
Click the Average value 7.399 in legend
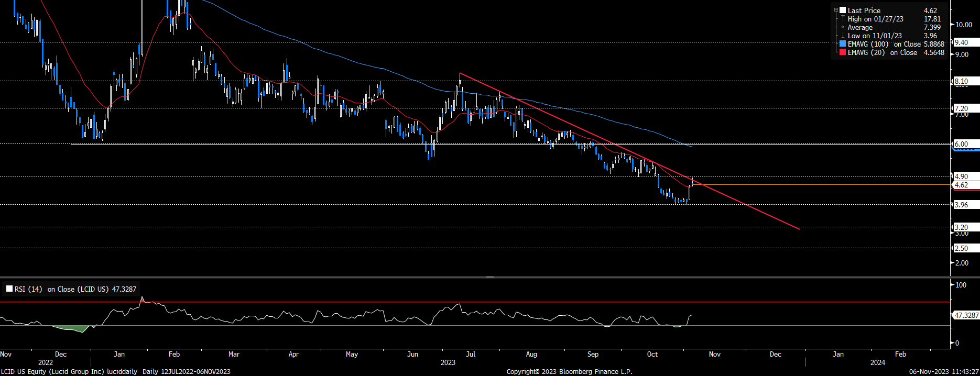tap(932, 27)
